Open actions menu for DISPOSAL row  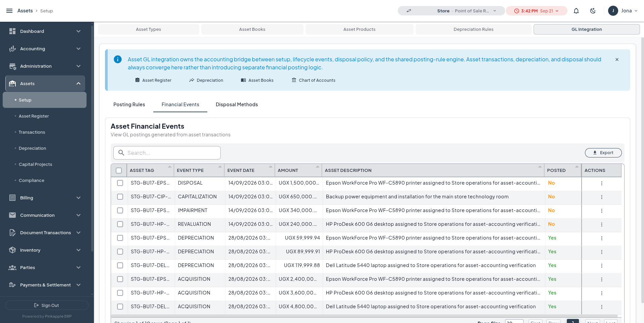coord(602,183)
